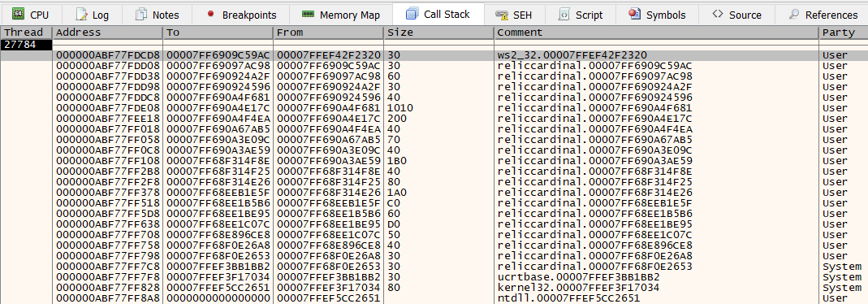
Task: Select the ntdll.00007FFEF5CC2651 stack row
Action: [460, 298]
